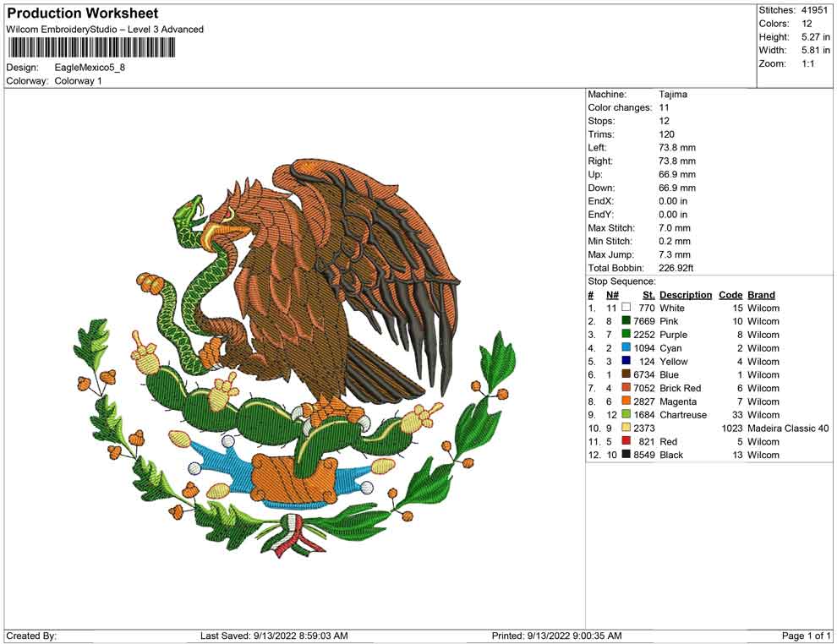The height and width of the screenshot is (644, 837).
Task: Click the 'Brand' column header
Action: [761, 295]
